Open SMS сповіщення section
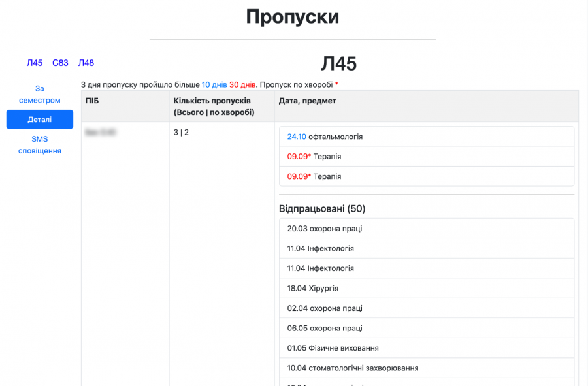 coord(40,144)
